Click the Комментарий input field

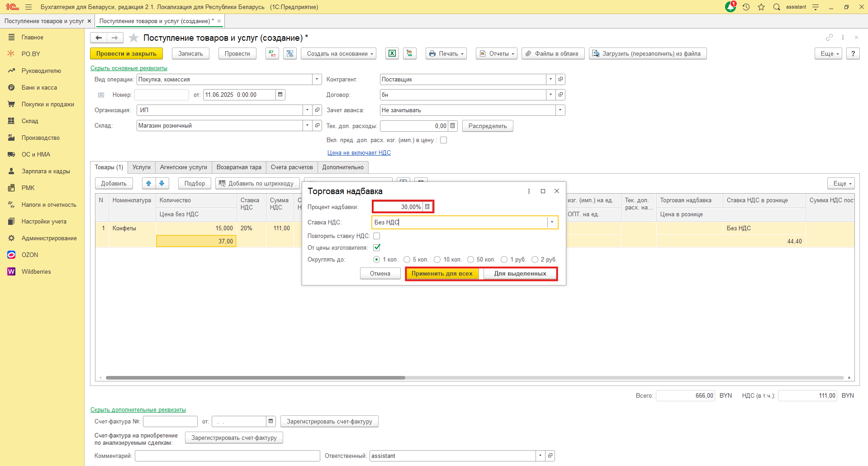click(227, 456)
